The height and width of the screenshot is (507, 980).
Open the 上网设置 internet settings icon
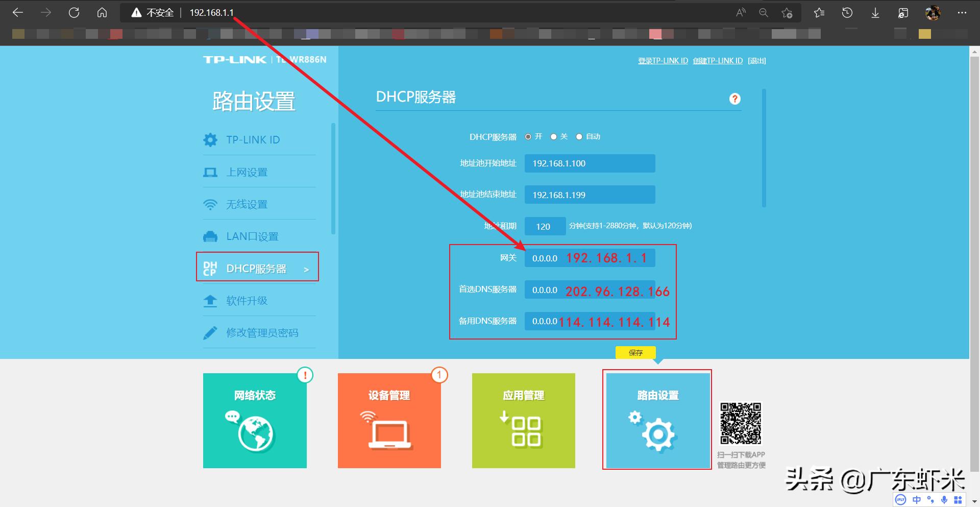click(210, 172)
